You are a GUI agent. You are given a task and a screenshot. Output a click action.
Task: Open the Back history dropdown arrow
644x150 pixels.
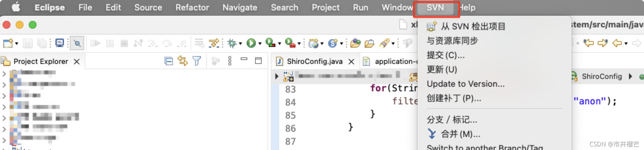(626, 43)
